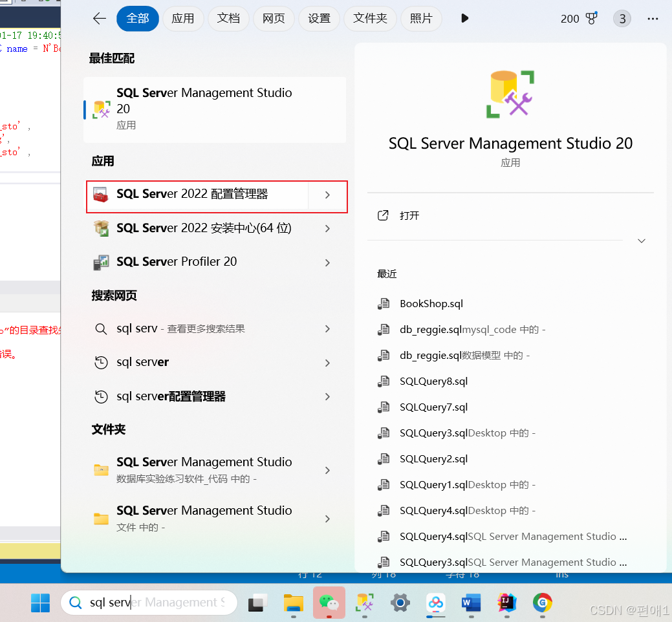Expand the sql server suggestion chevron
672x622 pixels.
[327, 363]
